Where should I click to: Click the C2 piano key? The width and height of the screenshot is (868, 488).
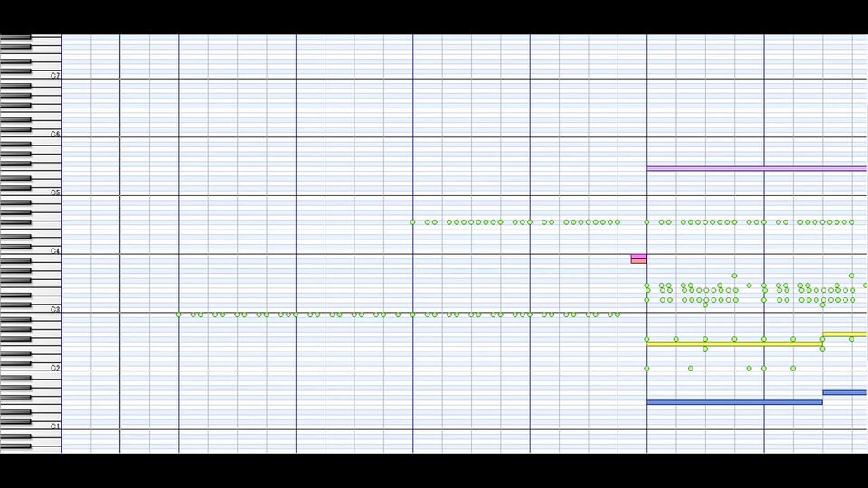(31, 369)
